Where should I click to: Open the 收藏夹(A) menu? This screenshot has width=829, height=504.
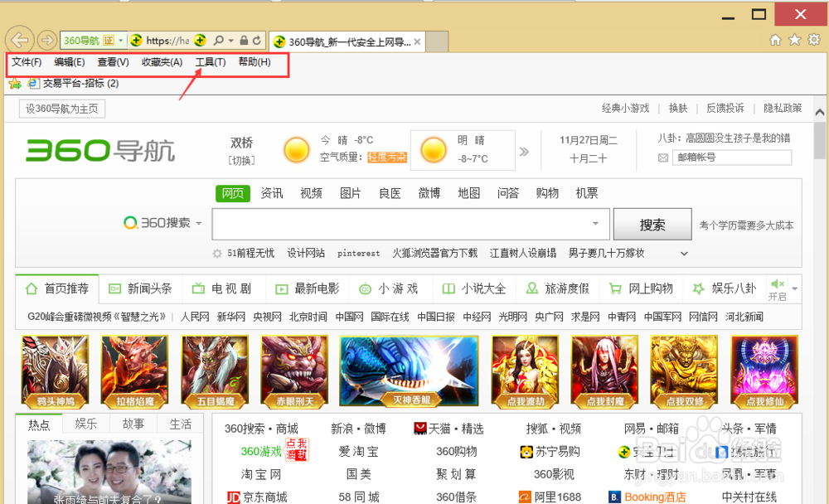162,62
